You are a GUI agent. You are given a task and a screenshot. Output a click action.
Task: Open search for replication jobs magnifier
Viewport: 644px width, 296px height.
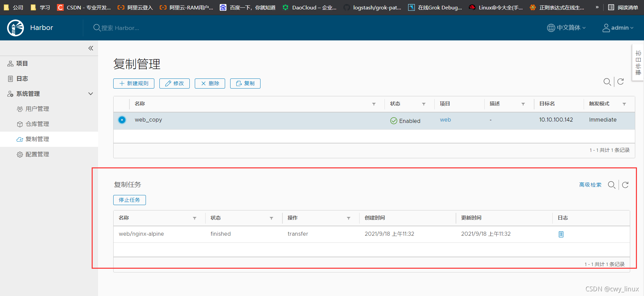pyautogui.click(x=612, y=185)
